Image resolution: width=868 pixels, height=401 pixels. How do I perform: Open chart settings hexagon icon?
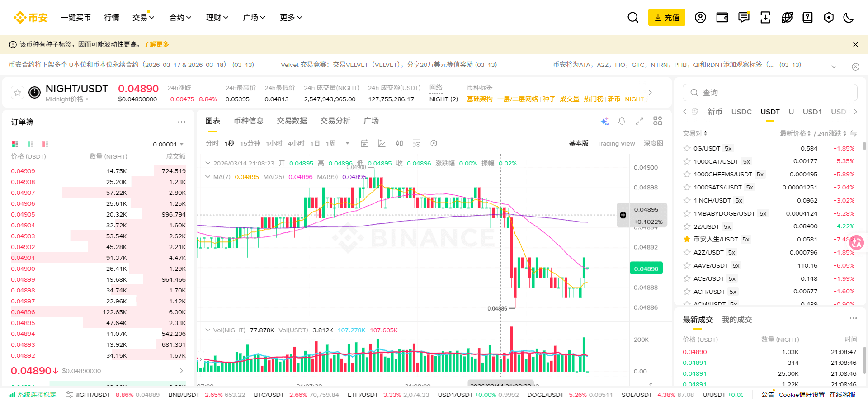[x=434, y=143]
